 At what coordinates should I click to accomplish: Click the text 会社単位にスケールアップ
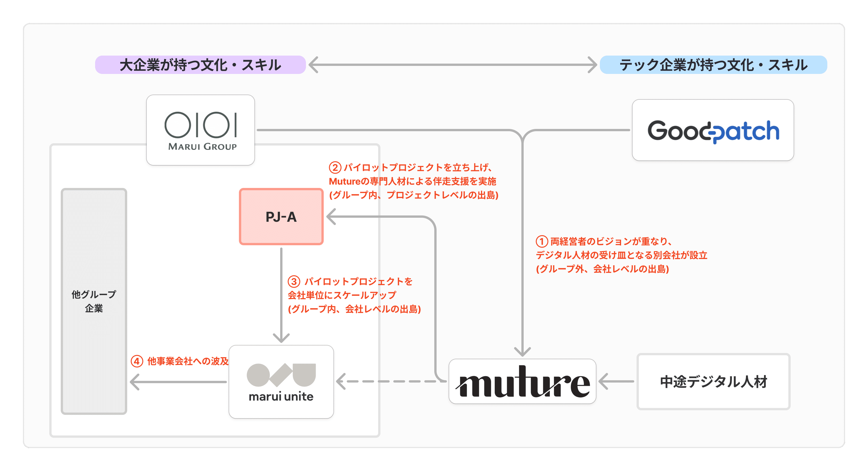(x=342, y=295)
